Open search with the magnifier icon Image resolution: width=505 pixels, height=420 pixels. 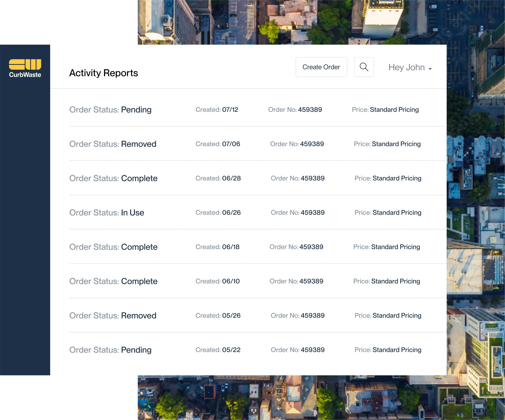pyautogui.click(x=364, y=67)
